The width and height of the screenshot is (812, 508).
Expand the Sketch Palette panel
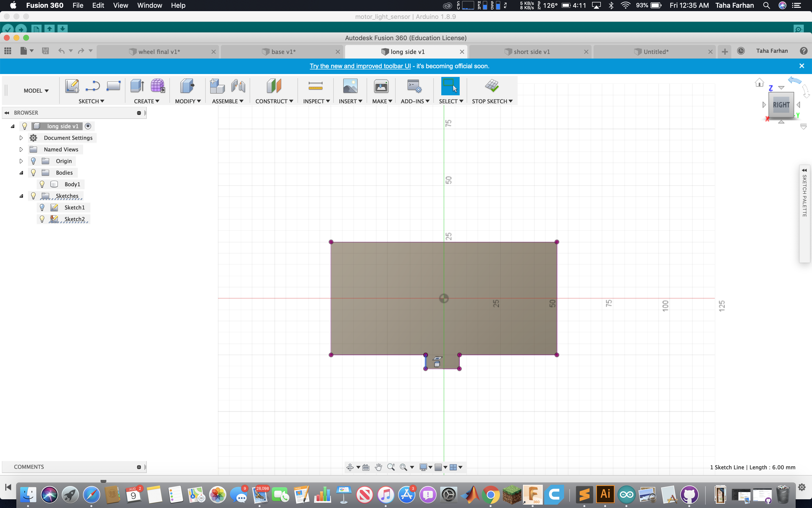(804, 170)
